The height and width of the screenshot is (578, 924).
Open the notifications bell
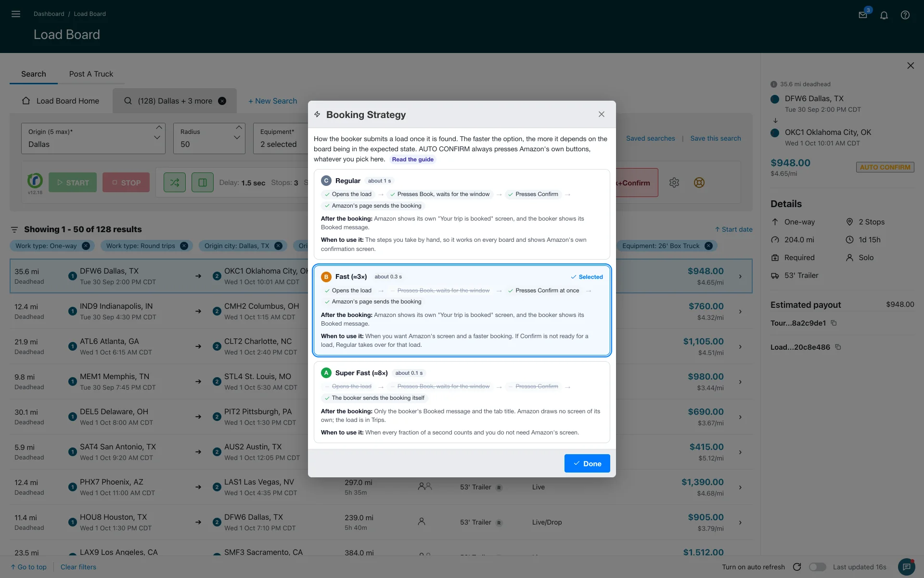[884, 15]
